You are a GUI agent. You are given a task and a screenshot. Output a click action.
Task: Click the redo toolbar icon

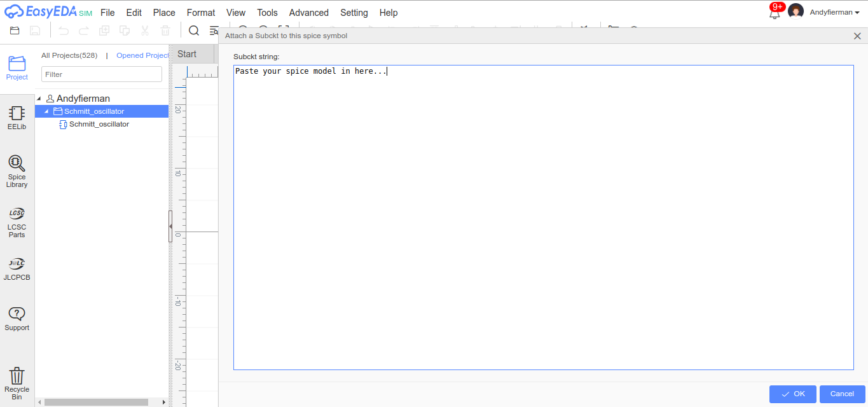click(x=84, y=31)
